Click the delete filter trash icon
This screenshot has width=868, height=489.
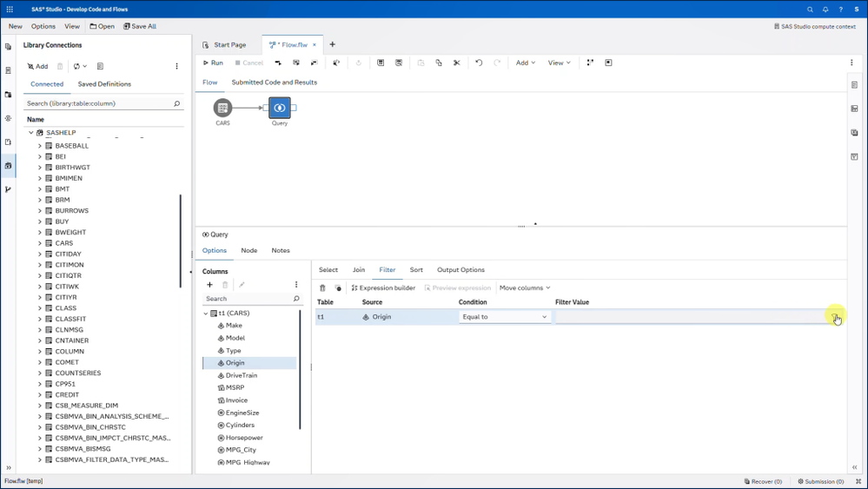[322, 287]
